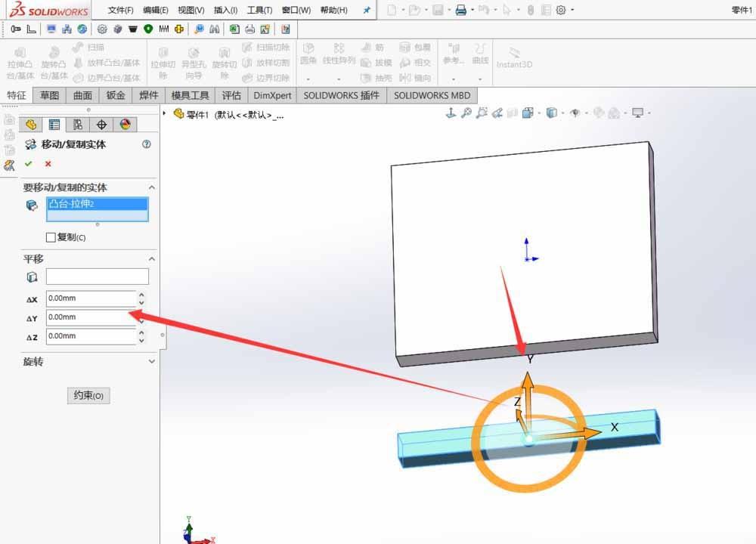Select the ConfigurationManager tab icon

(x=78, y=125)
